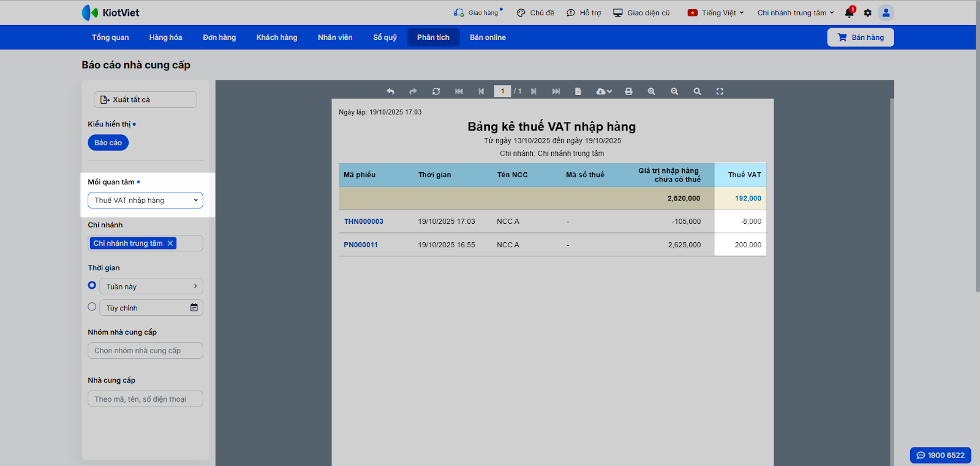
Task: Zoom out of the report
Action: (x=674, y=91)
